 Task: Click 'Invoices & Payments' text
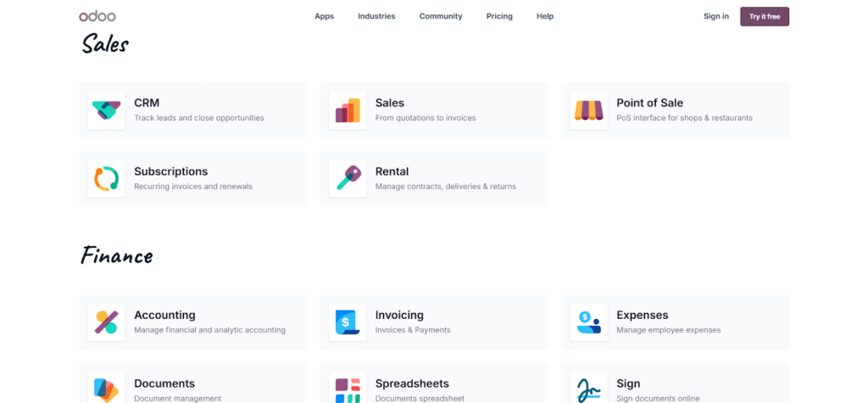pos(413,330)
